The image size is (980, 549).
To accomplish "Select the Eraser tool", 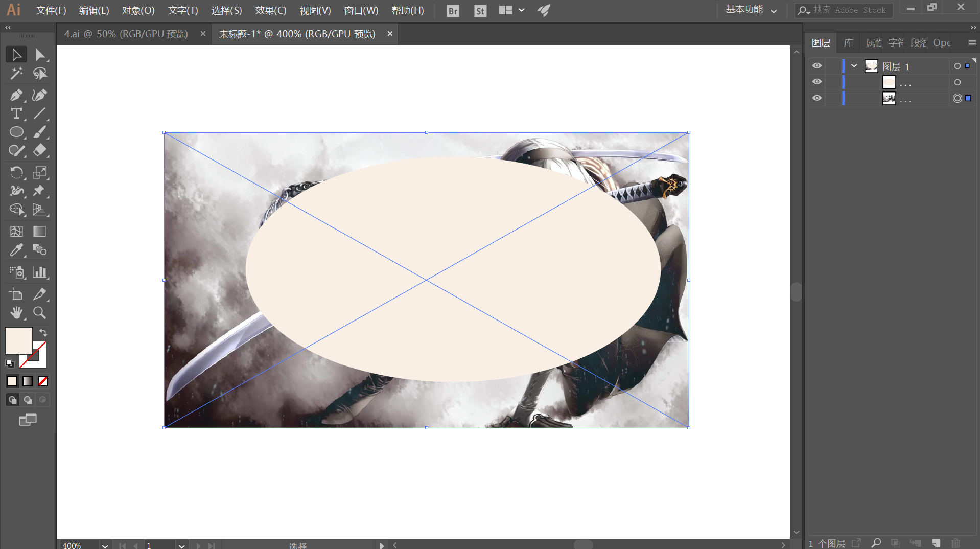I will tap(39, 150).
